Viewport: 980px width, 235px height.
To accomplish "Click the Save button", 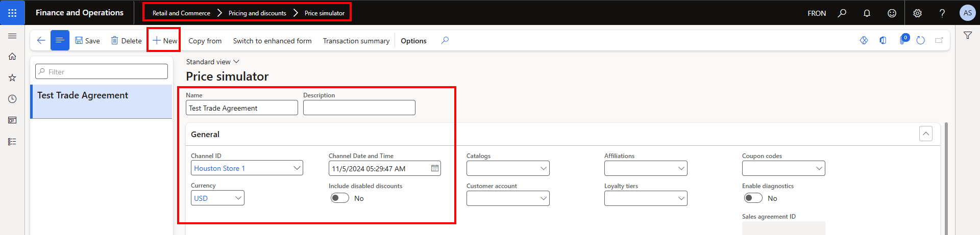I will (x=87, y=41).
